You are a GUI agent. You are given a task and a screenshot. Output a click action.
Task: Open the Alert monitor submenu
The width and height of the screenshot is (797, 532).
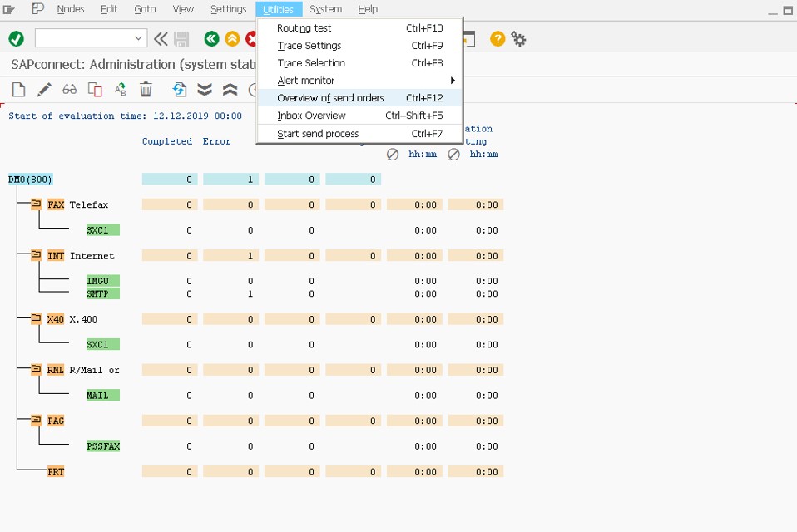(x=360, y=80)
